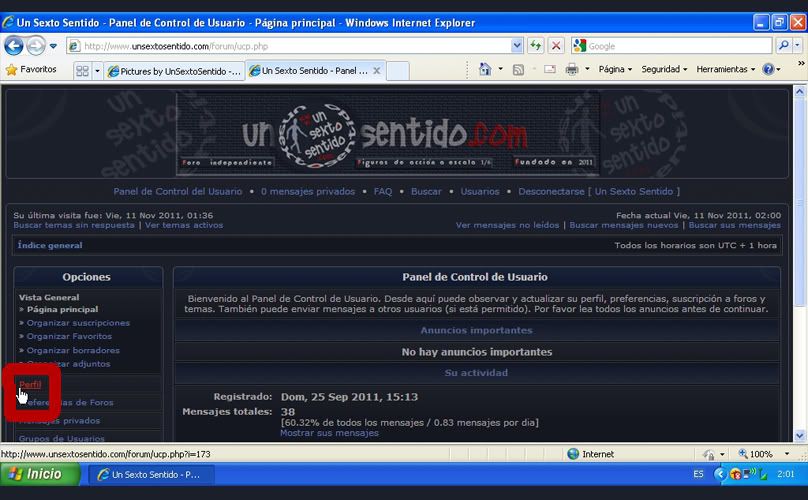
Task: Click the Protected mode status icon
Action: 710,454
